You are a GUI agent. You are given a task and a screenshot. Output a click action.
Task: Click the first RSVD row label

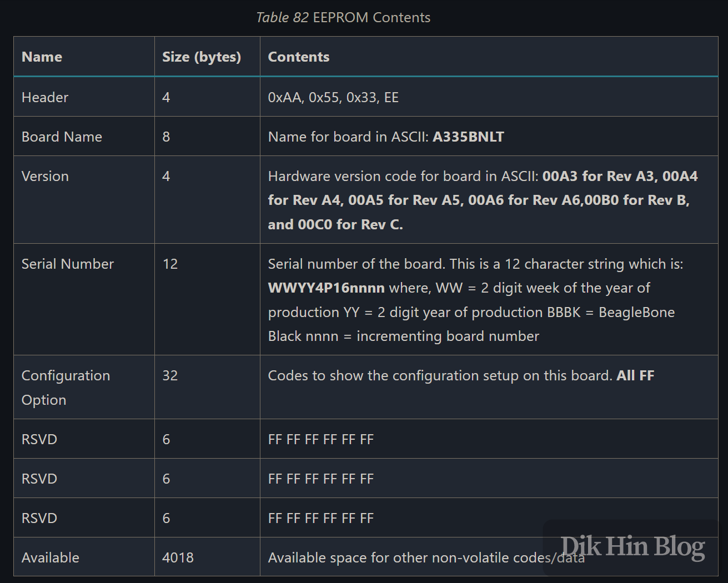click(x=39, y=439)
